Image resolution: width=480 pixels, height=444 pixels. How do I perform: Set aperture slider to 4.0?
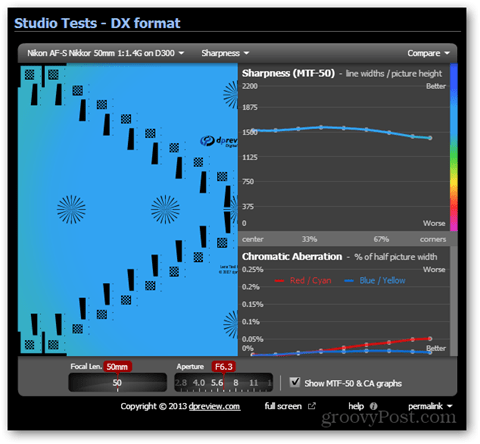tap(199, 383)
